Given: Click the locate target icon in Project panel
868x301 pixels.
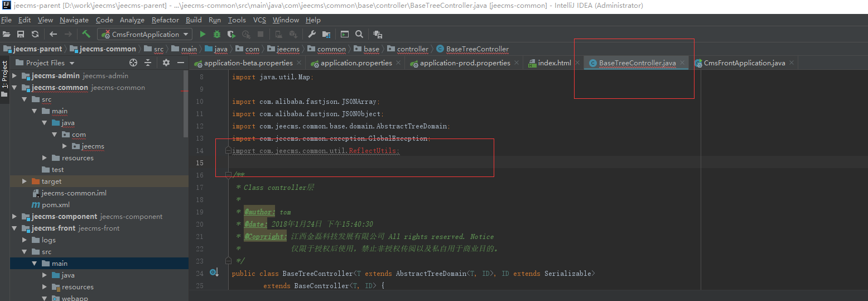Looking at the screenshot, I should 133,63.
